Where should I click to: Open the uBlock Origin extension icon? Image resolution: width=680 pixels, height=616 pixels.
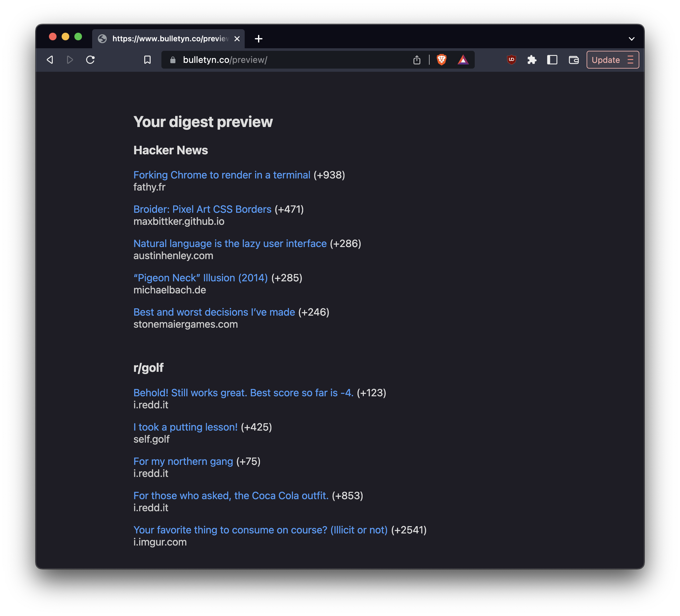[x=512, y=60]
